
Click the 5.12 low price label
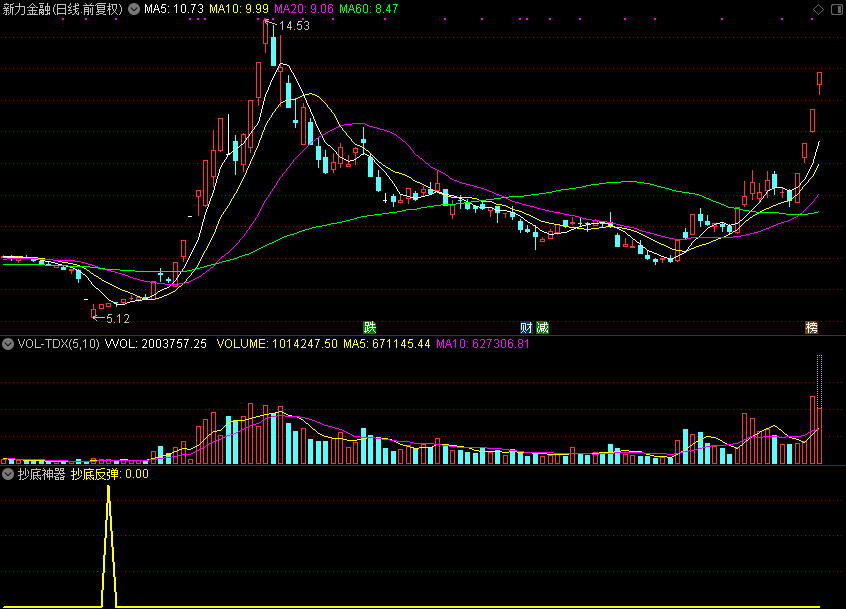[x=118, y=319]
